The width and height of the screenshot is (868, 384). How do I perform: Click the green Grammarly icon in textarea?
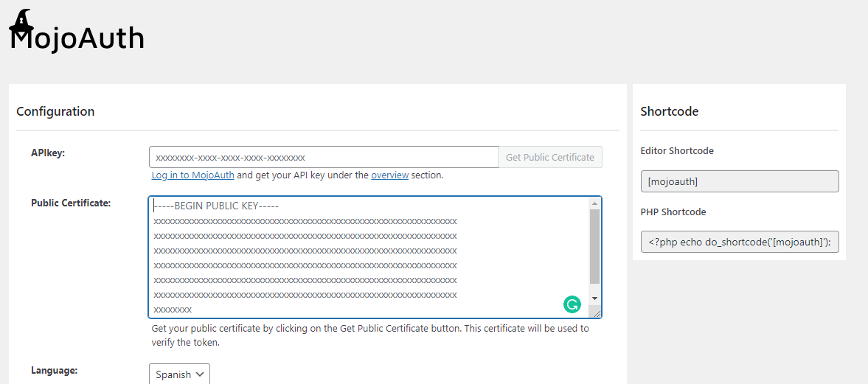pyautogui.click(x=572, y=304)
